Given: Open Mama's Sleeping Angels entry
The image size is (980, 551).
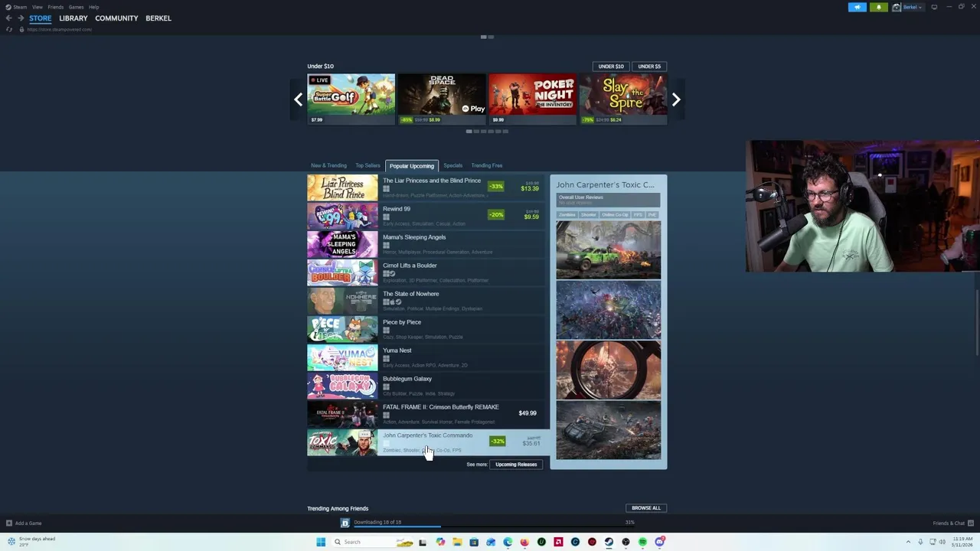Looking at the screenshot, I should [x=426, y=244].
